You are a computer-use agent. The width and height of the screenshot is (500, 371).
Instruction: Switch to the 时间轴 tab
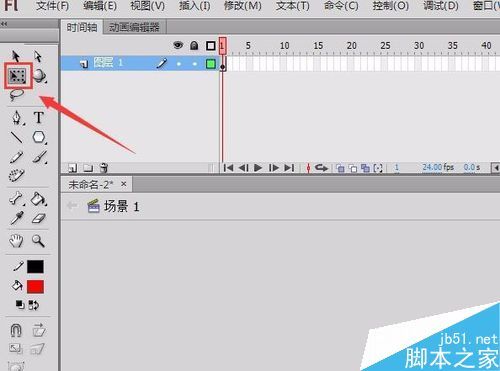point(82,27)
